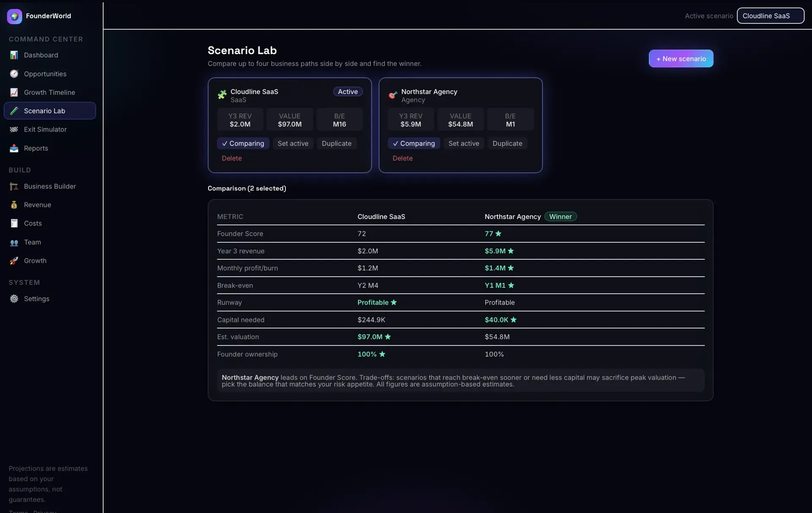Delete the Northstar Agency scenario
Image resolution: width=812 pixels, height=513 pixels.
pyautogui.click(x=403, y=158)
